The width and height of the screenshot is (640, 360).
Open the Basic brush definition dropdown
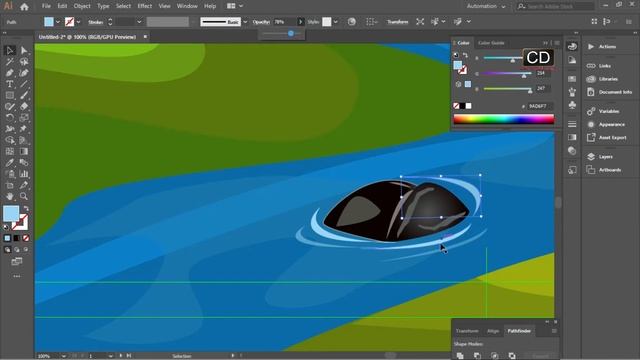245,22
